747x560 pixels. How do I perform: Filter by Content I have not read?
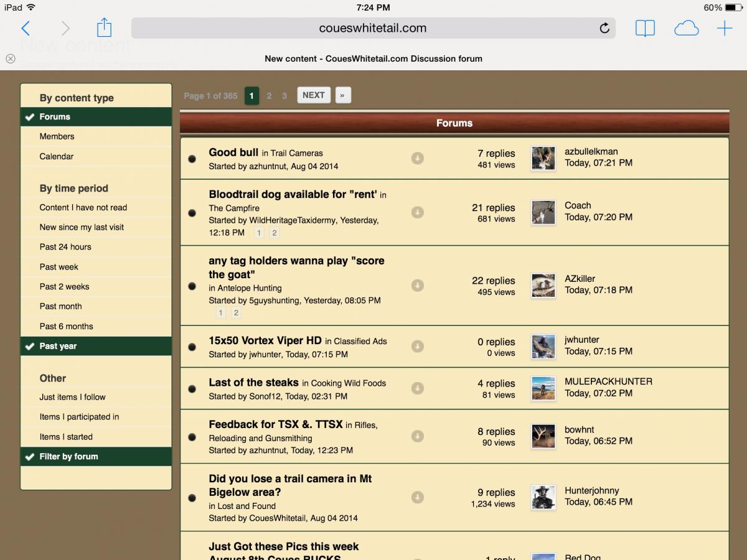(x=96, y=207)
